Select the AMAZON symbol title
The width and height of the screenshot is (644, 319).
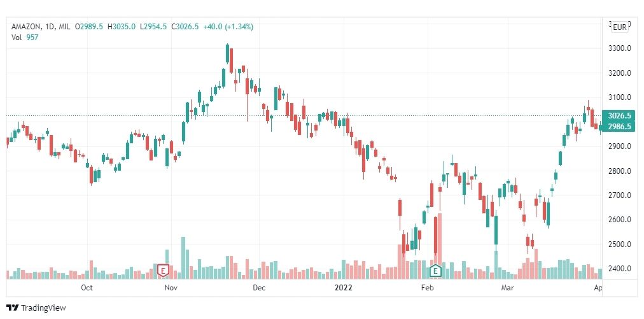pyautogui.click(x=26, y=27)
